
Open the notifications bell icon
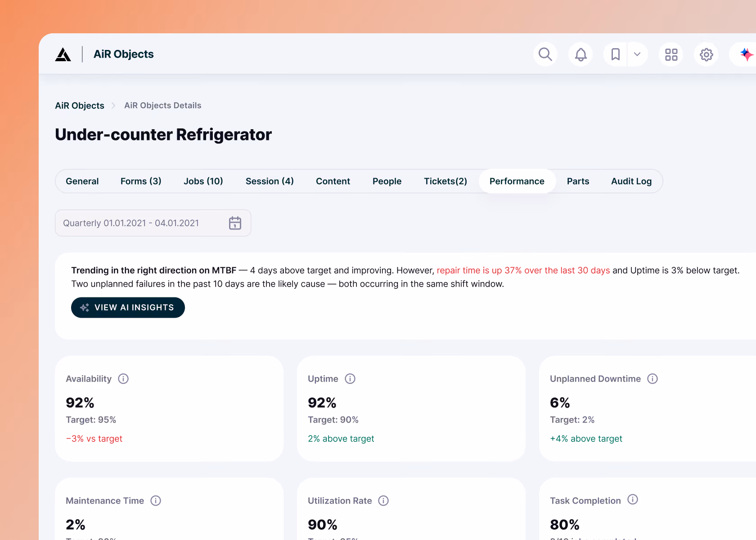581,54
